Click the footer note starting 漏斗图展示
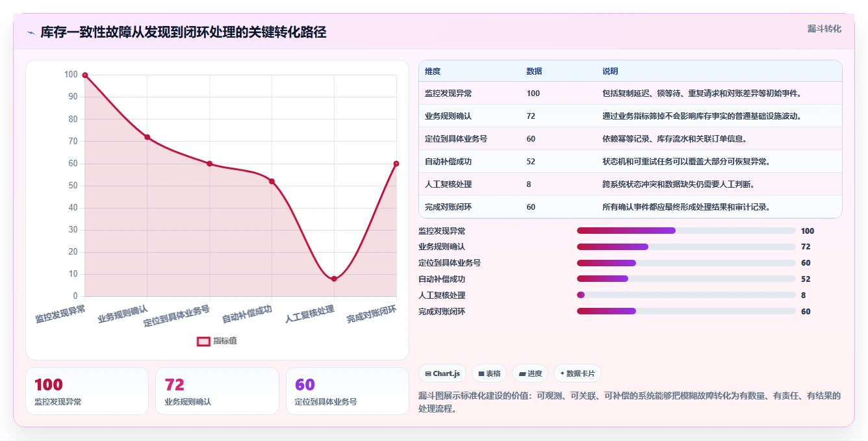This screenshot has width=868, height=441. [630, 402]
